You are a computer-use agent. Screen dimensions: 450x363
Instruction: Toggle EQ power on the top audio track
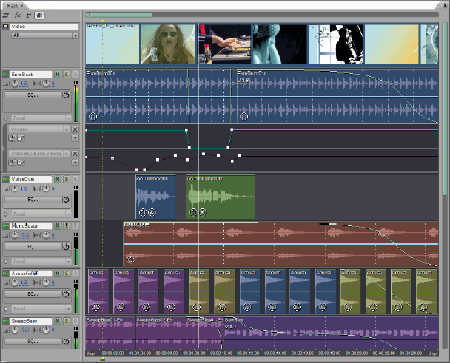66,95
